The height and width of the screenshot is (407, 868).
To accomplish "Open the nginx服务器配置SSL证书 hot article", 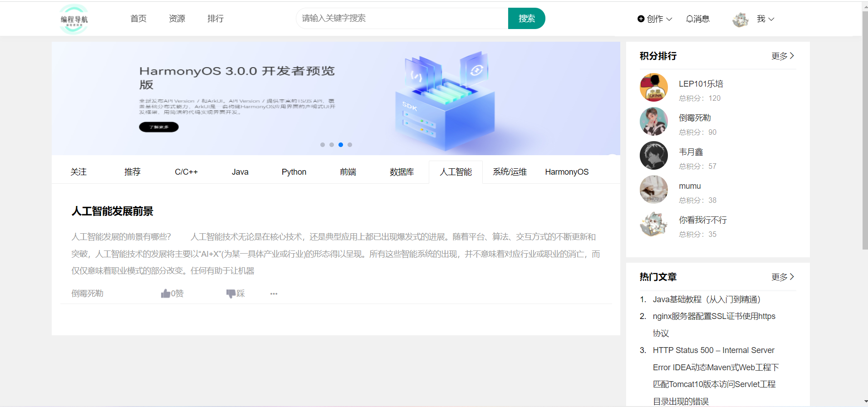I will 714,325.
